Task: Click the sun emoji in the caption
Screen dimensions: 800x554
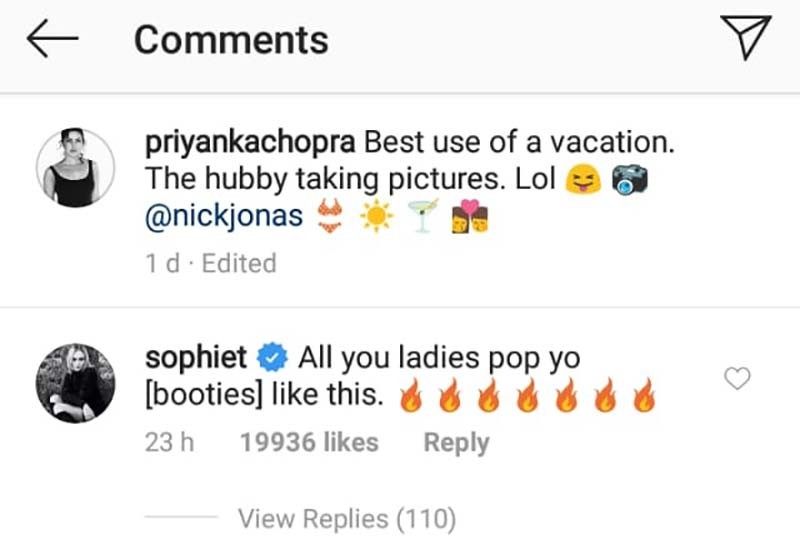Action: pos(376,216)
